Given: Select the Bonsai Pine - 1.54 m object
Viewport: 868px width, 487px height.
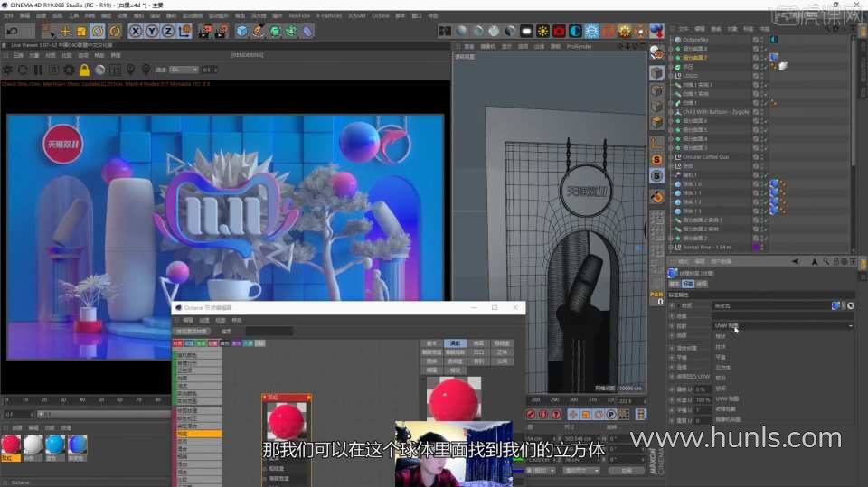Looking at the screenshot, I should (x=707, y=247).
